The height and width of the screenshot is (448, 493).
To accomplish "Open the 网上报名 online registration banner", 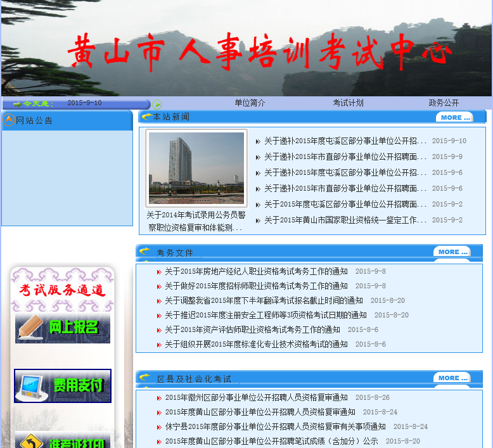I will pyautogui.click(x=63, y=328).
